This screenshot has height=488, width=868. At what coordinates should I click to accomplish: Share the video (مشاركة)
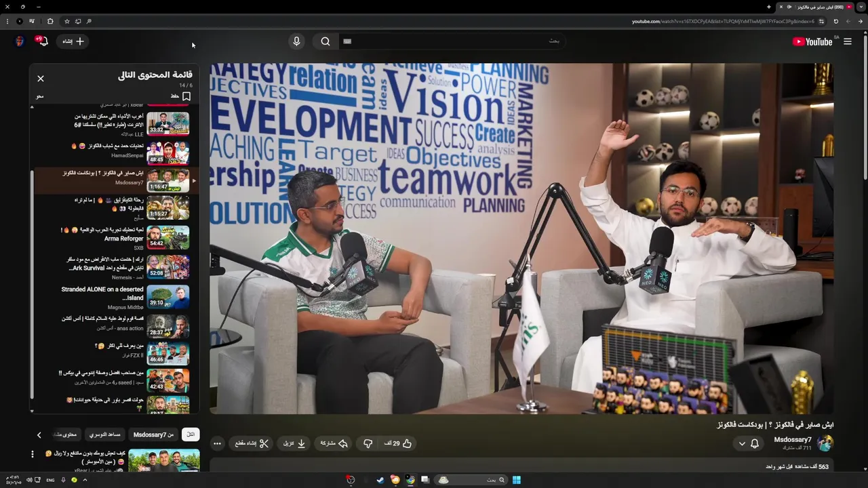(334, 443)
